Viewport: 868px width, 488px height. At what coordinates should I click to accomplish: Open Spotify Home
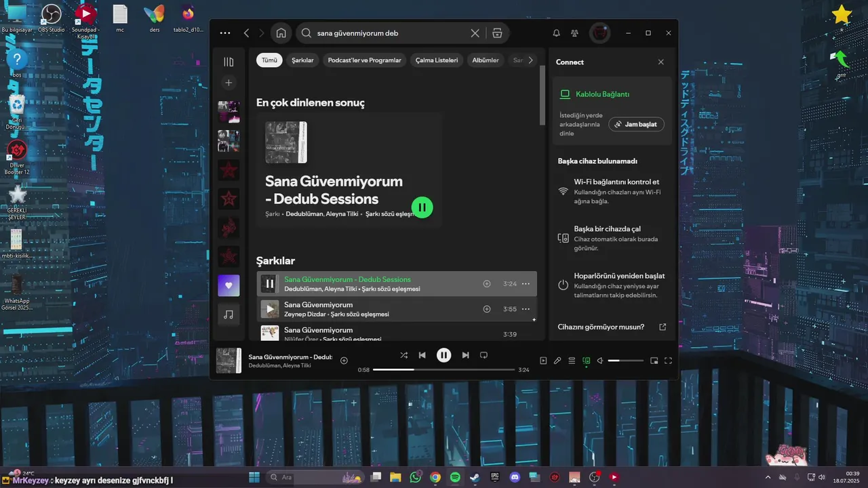pyautogui.click(x=281, y=33)
